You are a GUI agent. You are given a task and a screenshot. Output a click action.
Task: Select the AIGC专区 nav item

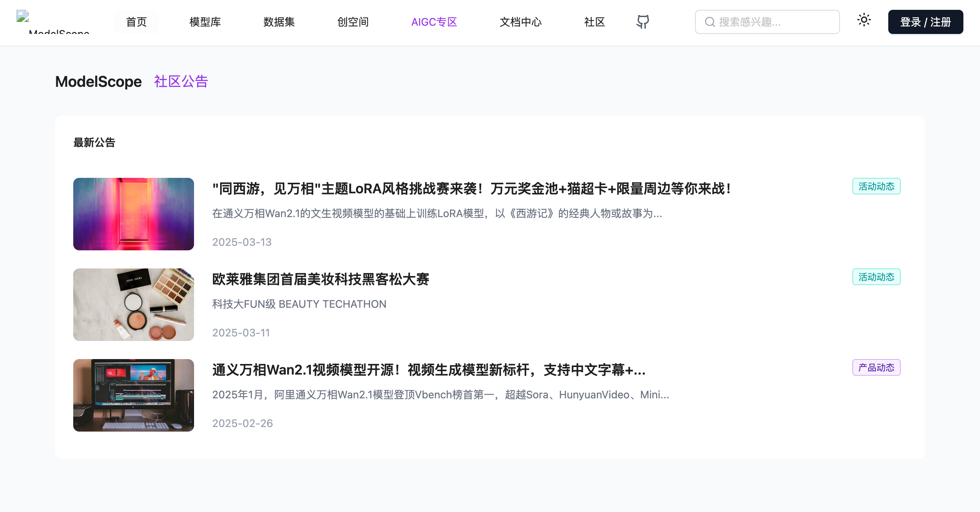coord(434,22)
